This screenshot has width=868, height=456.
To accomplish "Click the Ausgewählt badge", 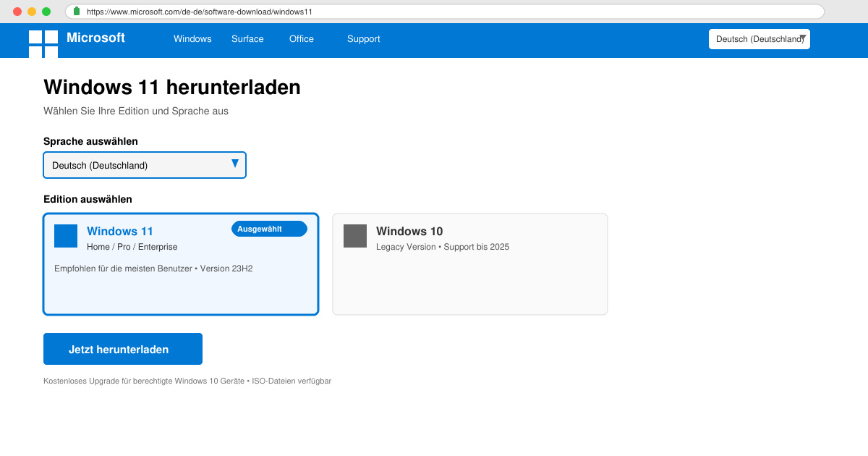I will (x=269, y=229).
